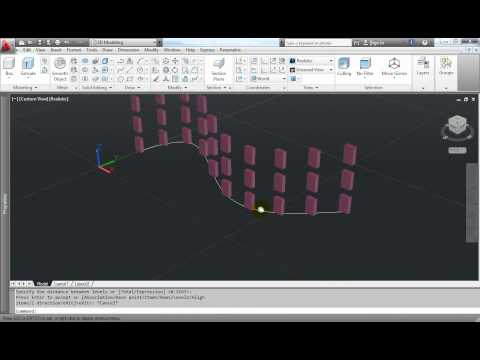Toggle the Culling selection button
This screenshot has height=360, width=480.
(344, 66)
